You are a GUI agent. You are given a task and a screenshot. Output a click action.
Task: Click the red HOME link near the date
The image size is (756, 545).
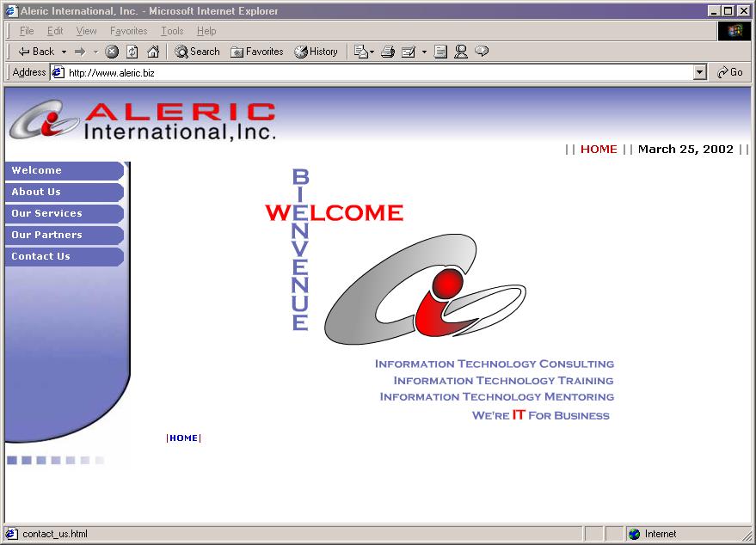[x=599, y=150]
